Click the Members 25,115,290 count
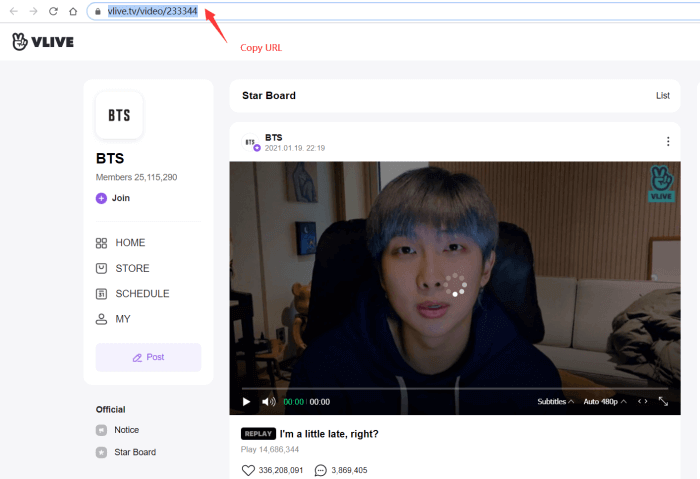This screenshot has width=700, height=479. pos(136,177)
